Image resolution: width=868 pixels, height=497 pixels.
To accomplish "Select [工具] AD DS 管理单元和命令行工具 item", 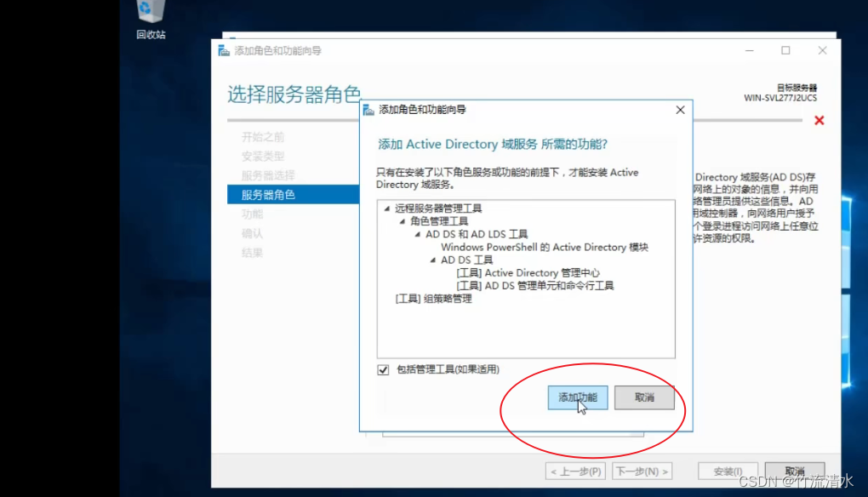I will [x=534, y=286].
